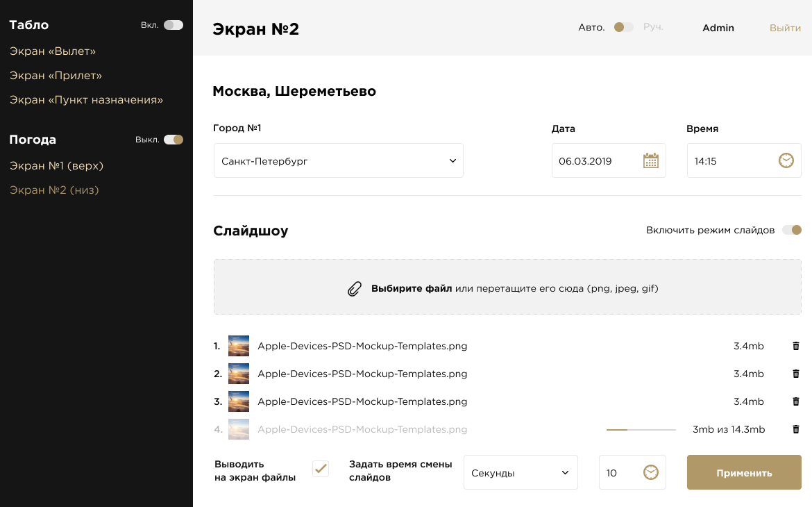Click the clock icon beside slide interval 10
The image size is (812, 507).
pyautogui.click(x=650, y=472)
